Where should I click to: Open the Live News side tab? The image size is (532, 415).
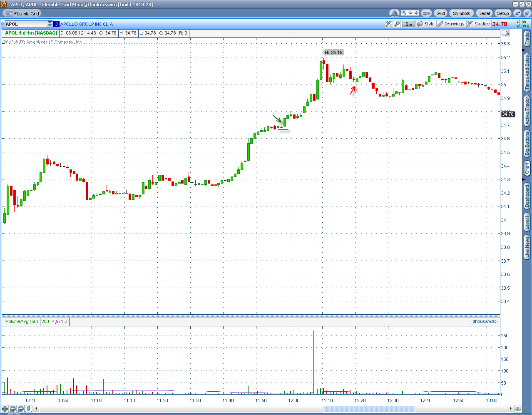tap(527, 247)
